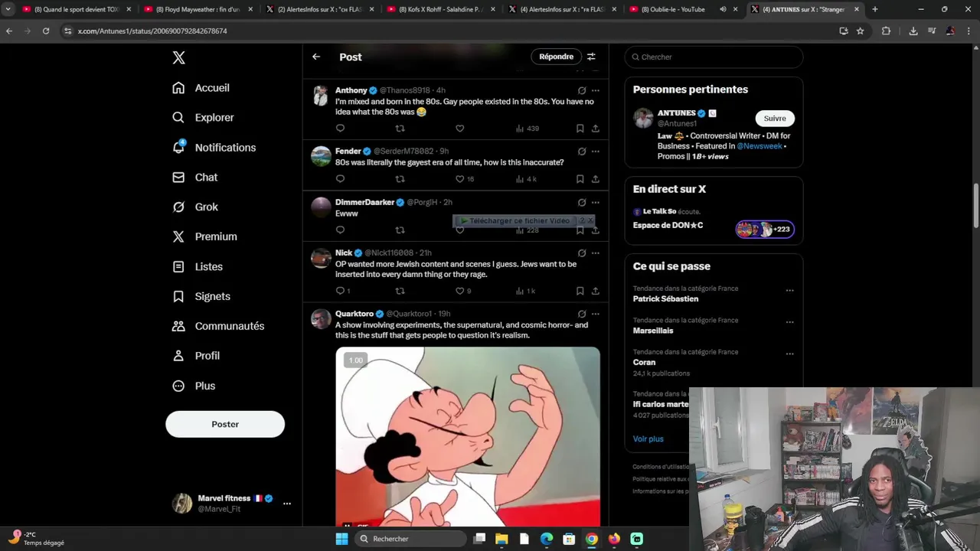This screenshot has height=551, width=980.
Task: Click the X logo in sidebar
Action: click(x=178, y=58)
